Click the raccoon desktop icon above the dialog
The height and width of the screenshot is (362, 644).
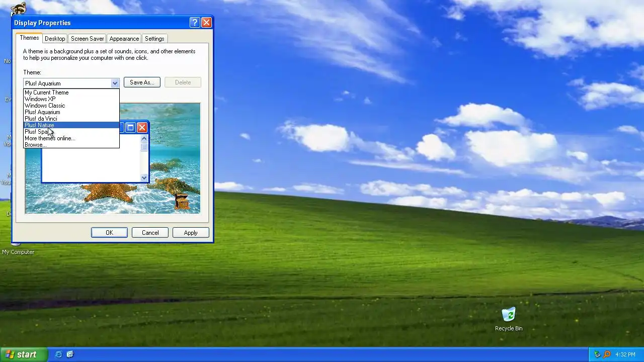[18, 9]
